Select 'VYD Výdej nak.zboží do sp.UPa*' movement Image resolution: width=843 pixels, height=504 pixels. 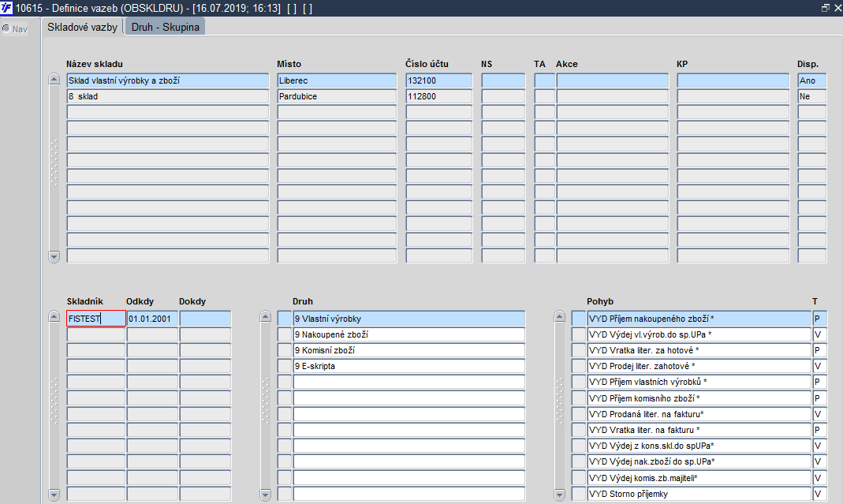pos(699,461)
